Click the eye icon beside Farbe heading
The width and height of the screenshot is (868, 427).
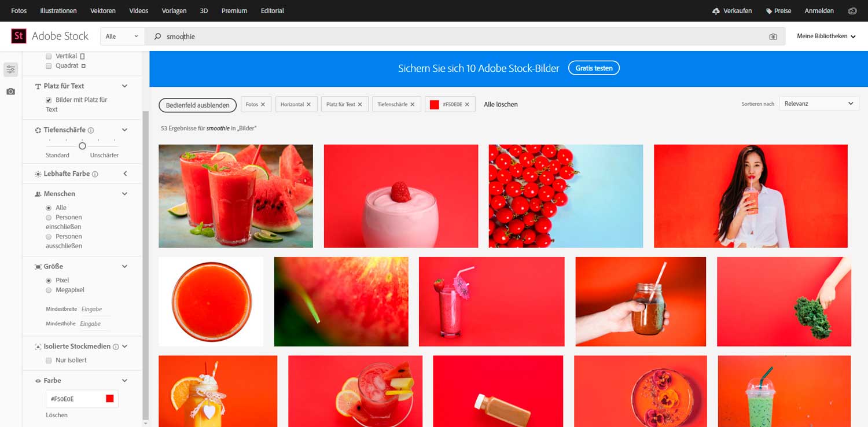pos(38,381)
